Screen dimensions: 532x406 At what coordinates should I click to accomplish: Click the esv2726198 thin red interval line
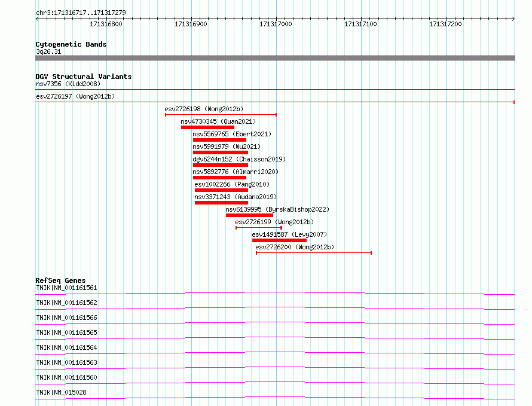[221, 115]
